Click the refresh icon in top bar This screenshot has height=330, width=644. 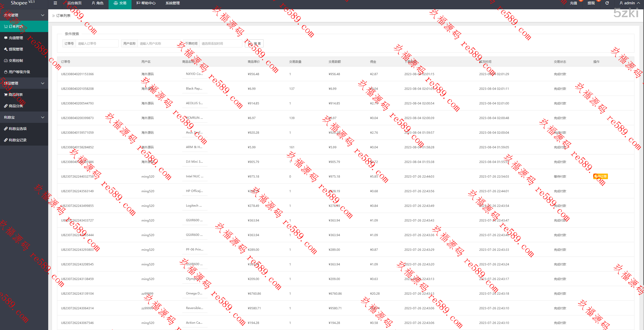click(607, 3)
